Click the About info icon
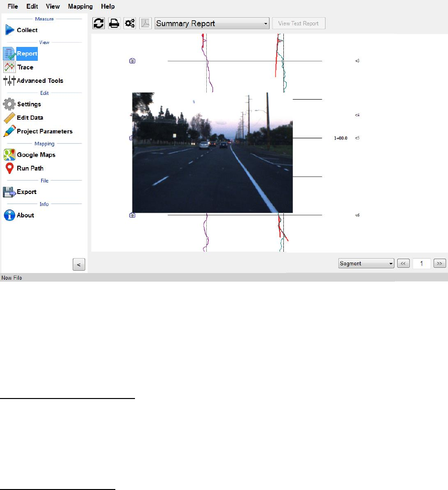The image size is (448, 490). (10, 216)
